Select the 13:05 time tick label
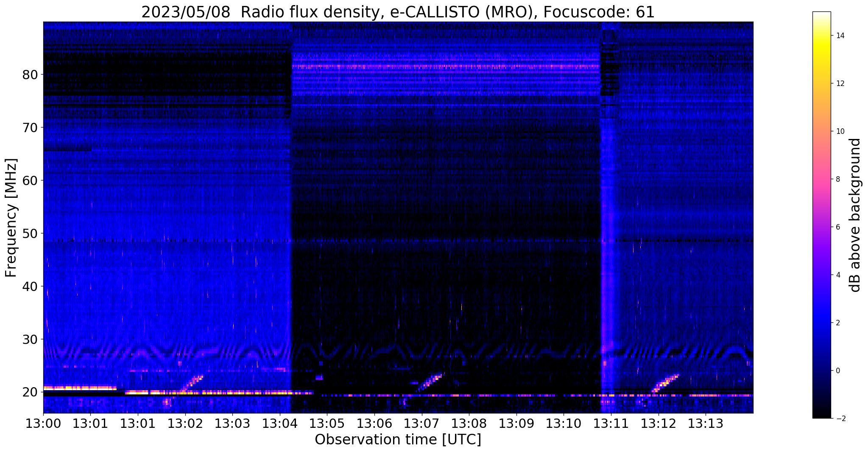Image resolution: width=868 pixels, height=452 pixels. 327,423
